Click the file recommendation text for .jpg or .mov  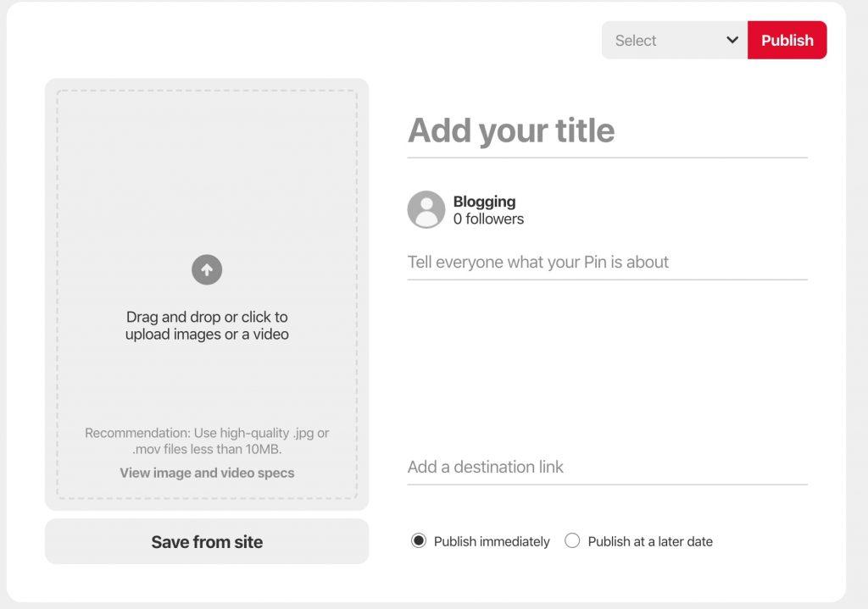click(207, 440)
